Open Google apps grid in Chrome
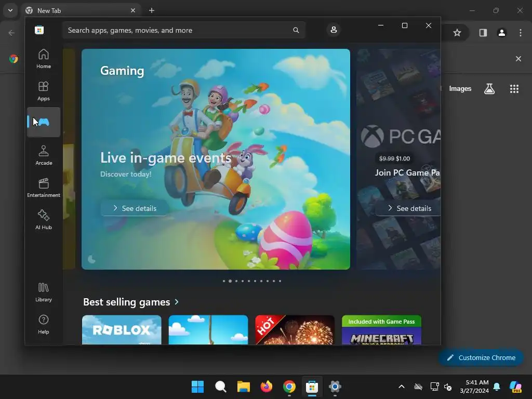 coord(514,89)
